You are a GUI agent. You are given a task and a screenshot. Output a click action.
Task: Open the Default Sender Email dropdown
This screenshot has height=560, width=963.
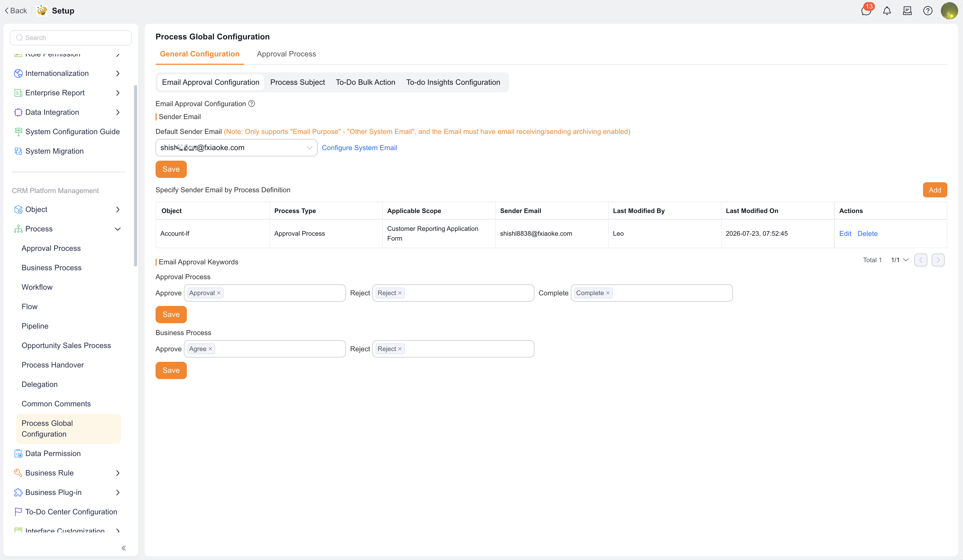click(x=236, y=147)
